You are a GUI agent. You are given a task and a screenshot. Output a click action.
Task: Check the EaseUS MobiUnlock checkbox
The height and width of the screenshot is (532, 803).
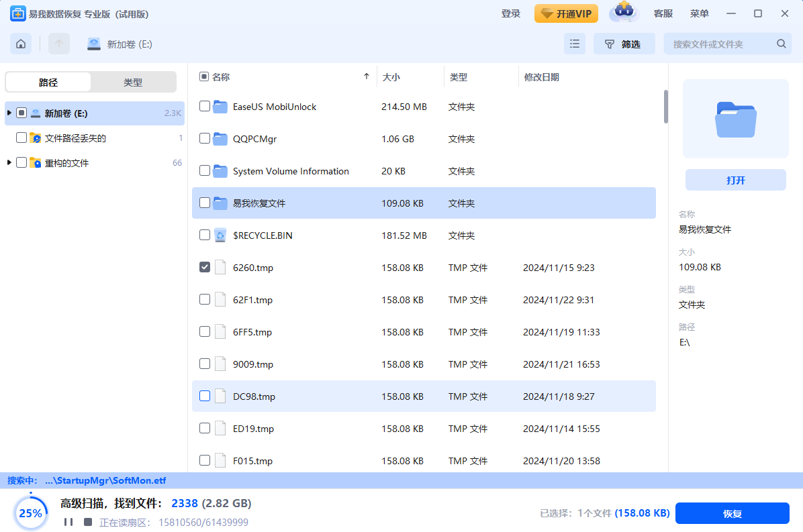pos(204,106)
